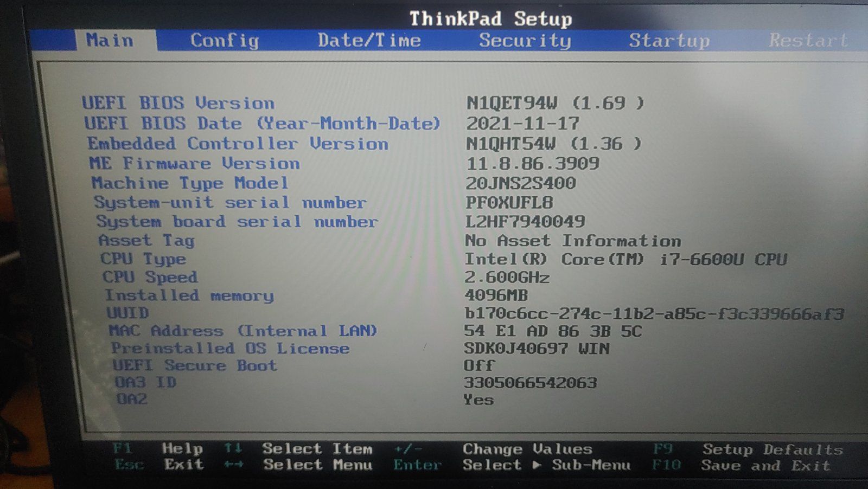The height and width of the screenshot is (489, 868).
Task: Click Esc Exit in the footer
Action: coord(159,465)
